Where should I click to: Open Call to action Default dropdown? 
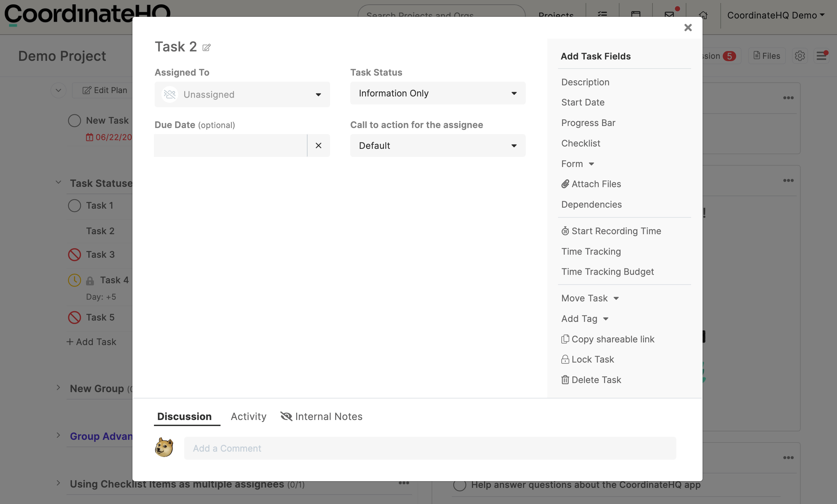pos(438,145)
